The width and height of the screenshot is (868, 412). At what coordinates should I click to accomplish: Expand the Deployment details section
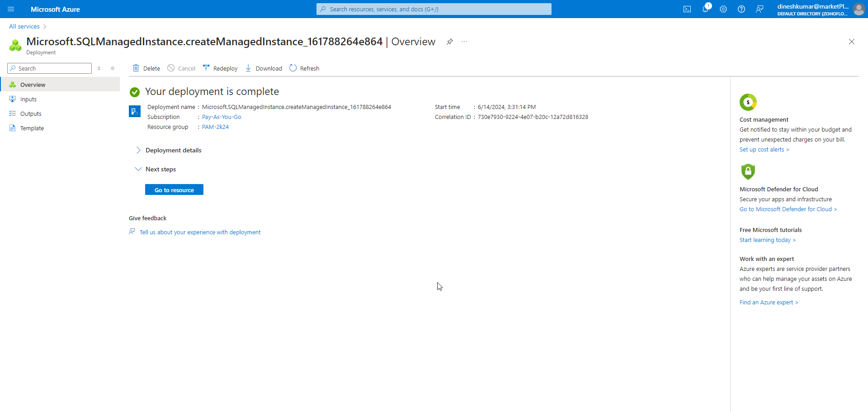pyautogui.click(x=138, y=150)
